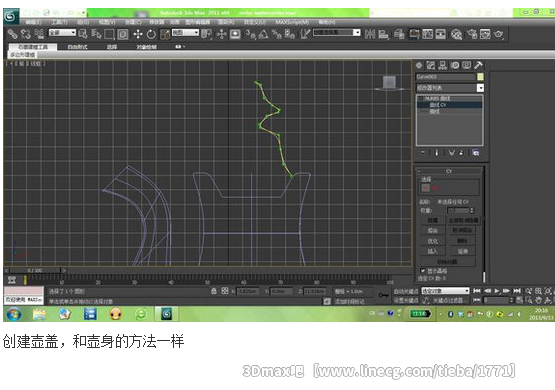The image size is (555, 390).
Task: Switch to the Freeform ribbon tab
Action: (78, 47)
